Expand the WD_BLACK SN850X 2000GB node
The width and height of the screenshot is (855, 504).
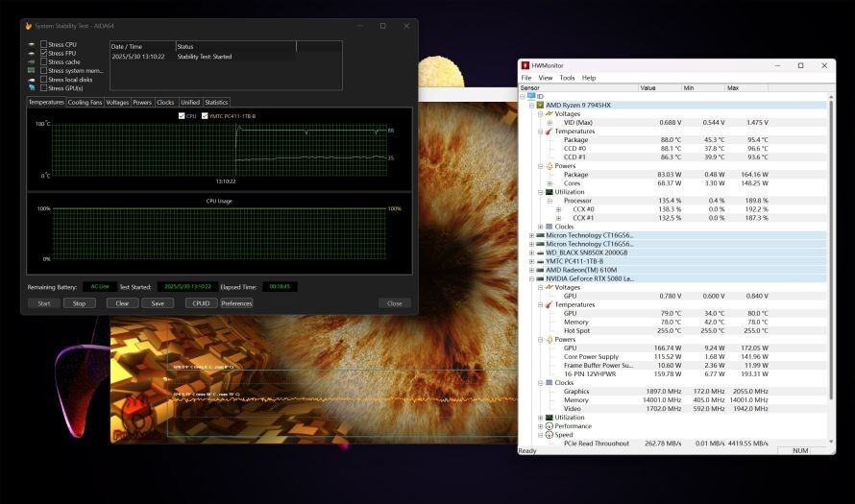click(531, 252)
